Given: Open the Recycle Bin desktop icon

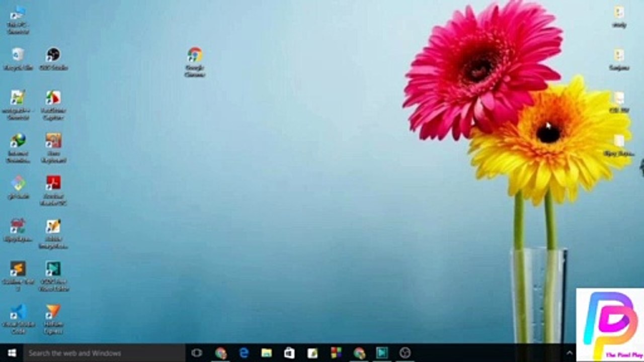Looking at the screenshot, I should [x=18, y=58].
